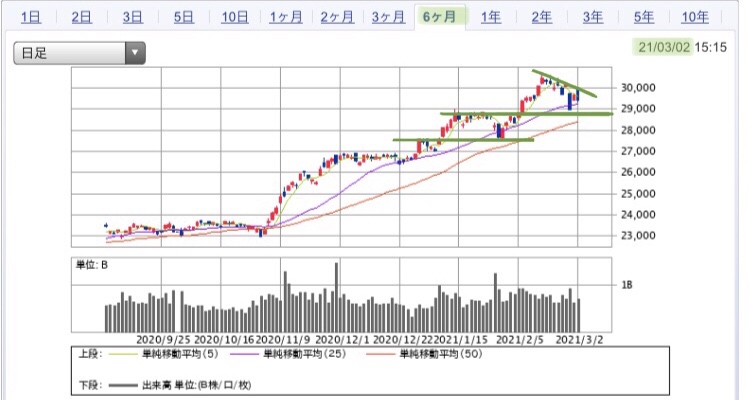749x400 pixels.
Task: Switch to the 2日 range tab
Action: (82, 18)
